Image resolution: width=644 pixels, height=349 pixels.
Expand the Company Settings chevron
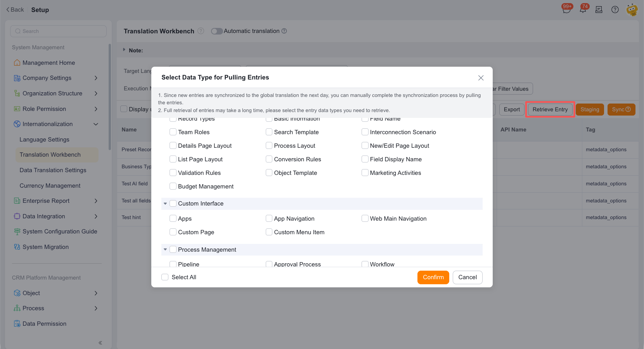click(x=96, y=78)
